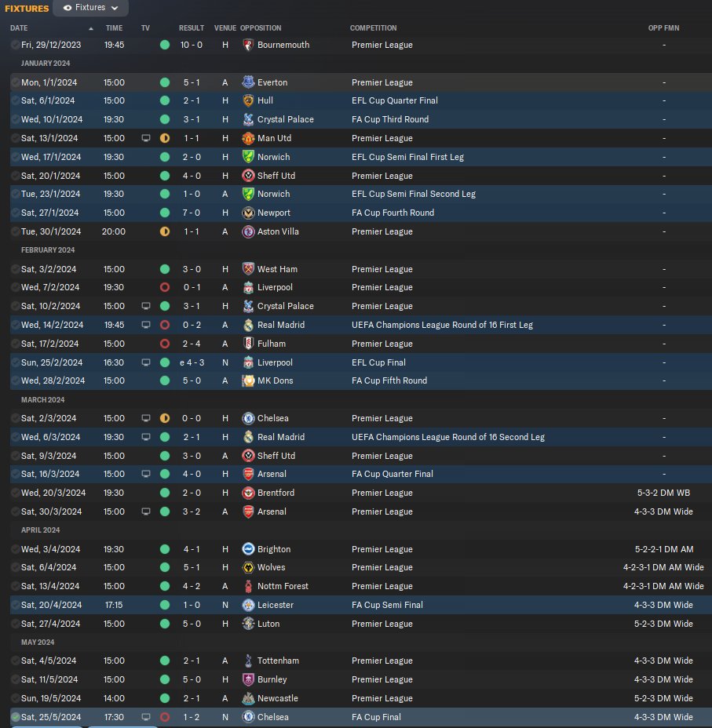The width and height of the screenshot is (712, 728).
Task: Sort fixtures by the DATE column
Action: (x=19, y=28)
